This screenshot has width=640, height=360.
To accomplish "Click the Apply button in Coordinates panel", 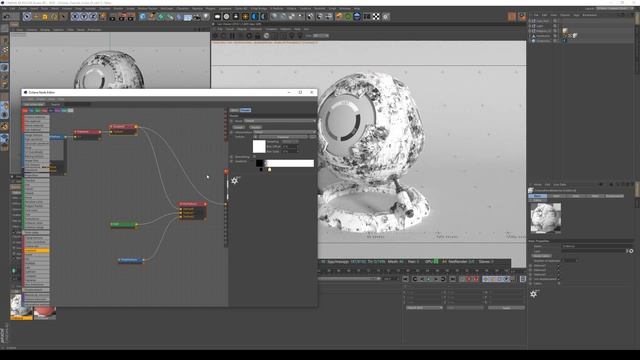I will click(506, 308).
